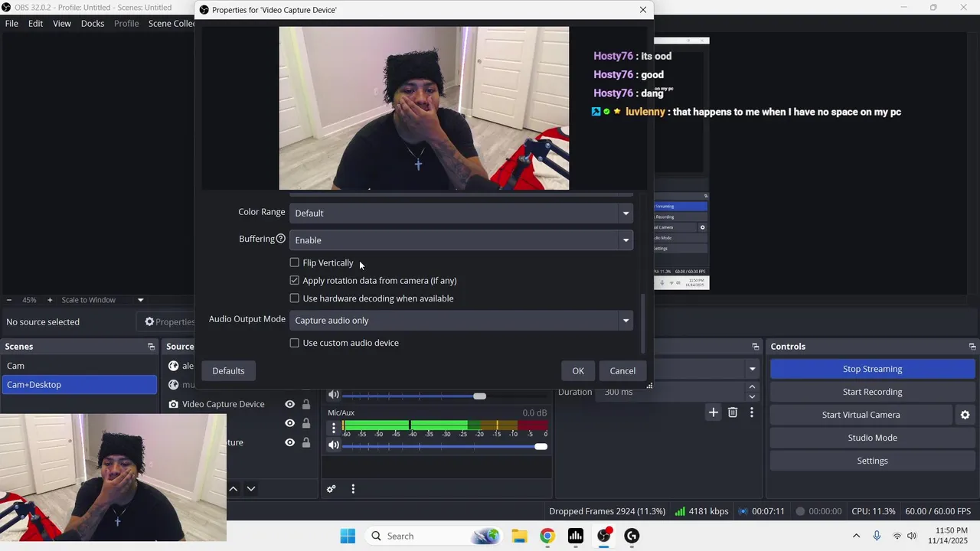
Task: Click Start Virtual Camera
Action: [x=861, y=415]
